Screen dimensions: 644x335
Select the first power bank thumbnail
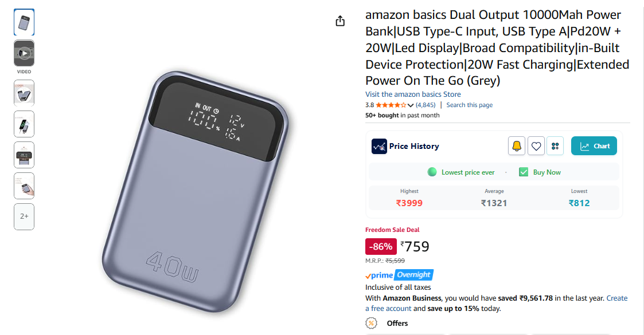point(24,22)
